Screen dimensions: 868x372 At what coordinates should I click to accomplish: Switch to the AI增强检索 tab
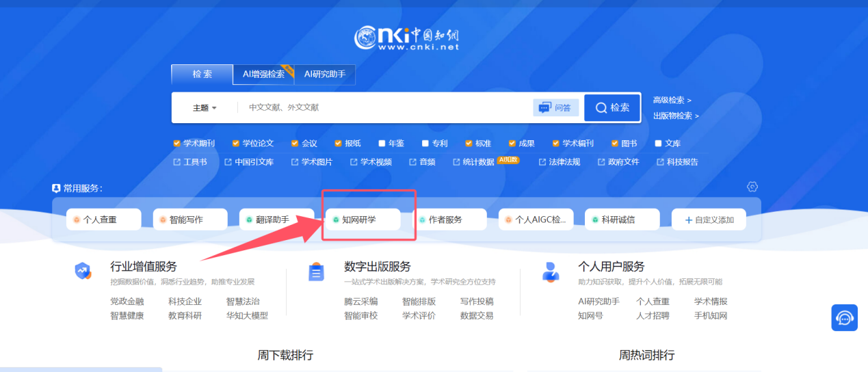pyautogui.click(x=264, y=75)
